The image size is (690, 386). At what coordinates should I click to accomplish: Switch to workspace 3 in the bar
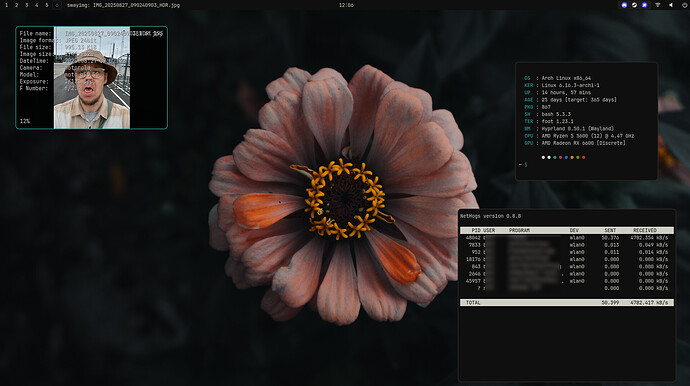(x=27, y=5)
